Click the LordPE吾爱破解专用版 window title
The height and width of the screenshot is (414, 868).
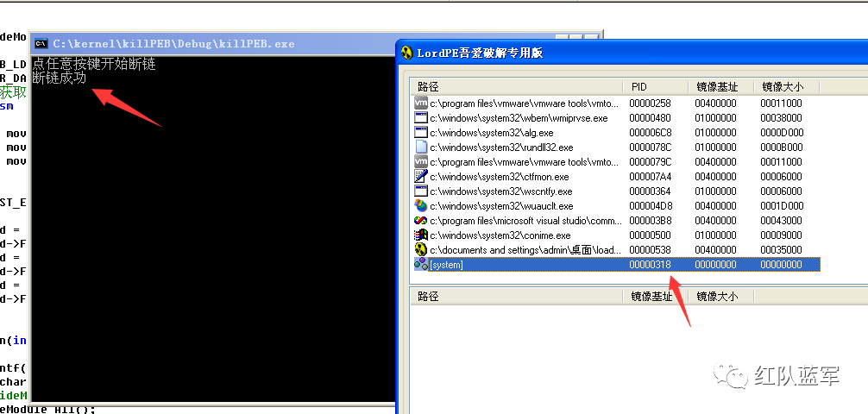480,53
